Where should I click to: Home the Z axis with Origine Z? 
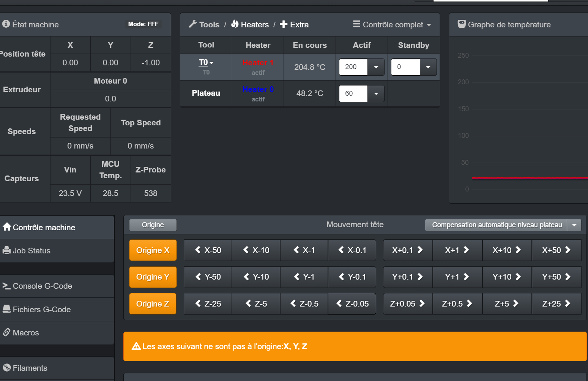coord(153,304)
